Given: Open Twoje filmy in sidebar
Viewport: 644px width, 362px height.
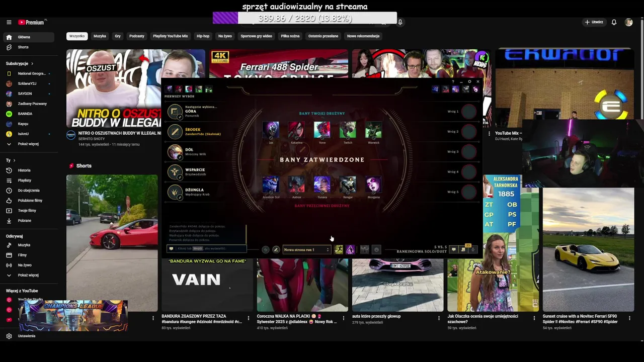Looking at the screenshot, I should (x=29, y=211).
